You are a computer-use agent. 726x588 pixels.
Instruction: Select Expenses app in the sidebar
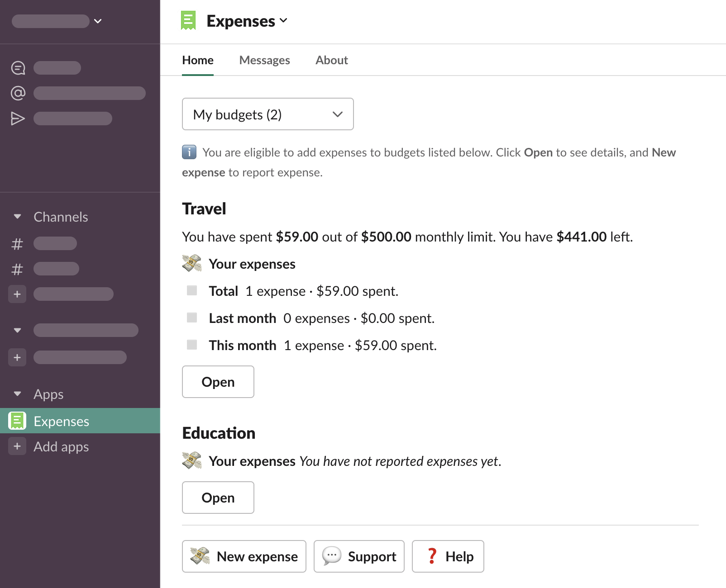point(62,421)
